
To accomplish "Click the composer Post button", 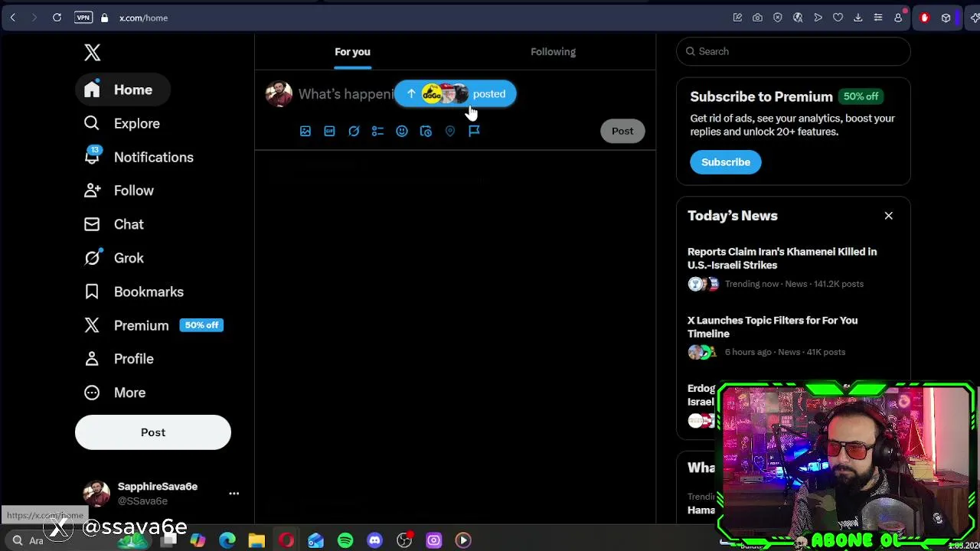I will [x=622, y=131].
